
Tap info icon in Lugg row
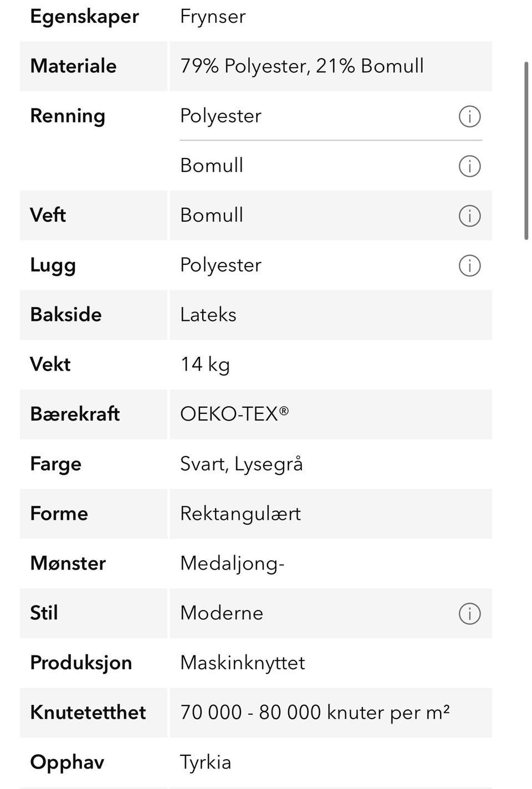pyautogui.click(x=469, y=265)
